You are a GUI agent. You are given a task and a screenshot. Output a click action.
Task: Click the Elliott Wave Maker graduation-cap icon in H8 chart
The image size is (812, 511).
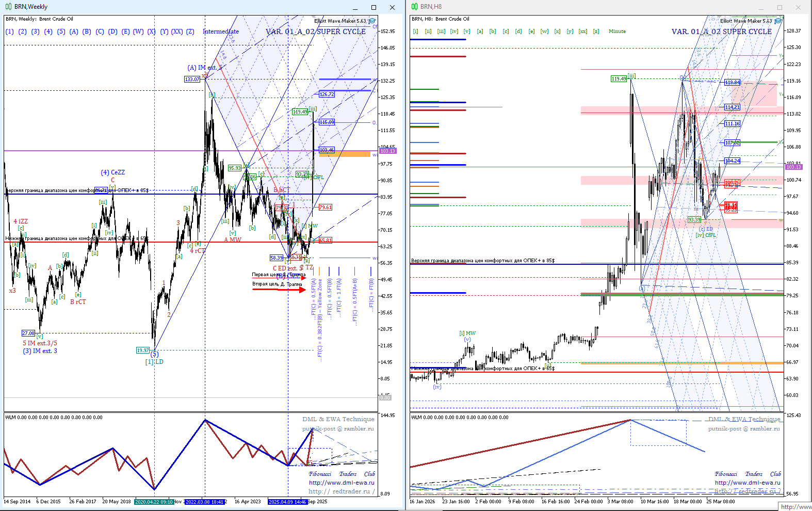[778, 21]
